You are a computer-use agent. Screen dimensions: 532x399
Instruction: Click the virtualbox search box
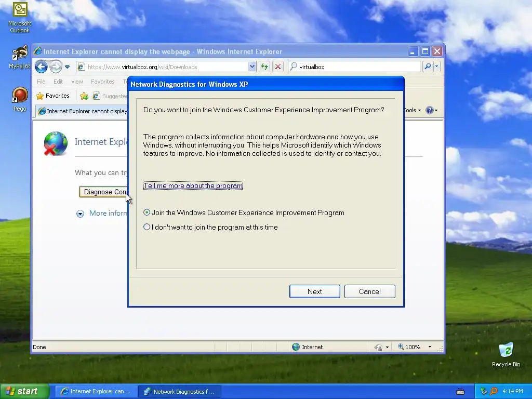tap(354, 67)
